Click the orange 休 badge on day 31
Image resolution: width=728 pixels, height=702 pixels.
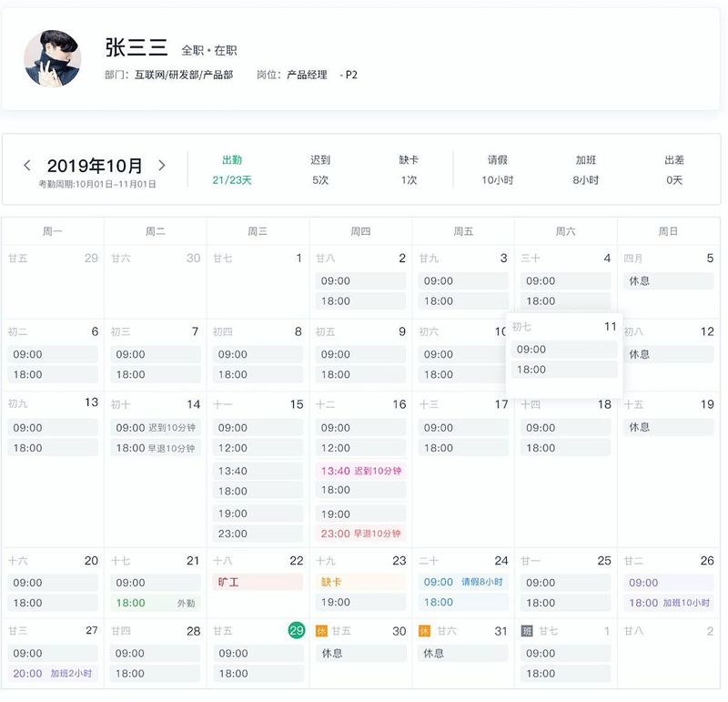tap(424, 630)
